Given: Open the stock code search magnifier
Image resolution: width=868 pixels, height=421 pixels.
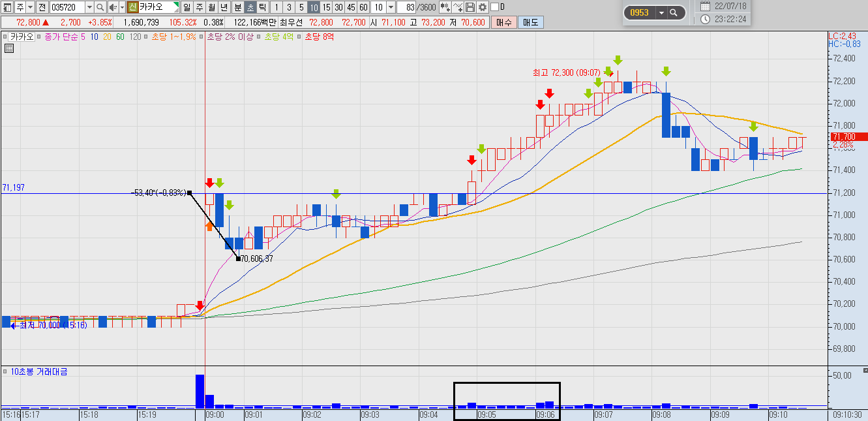Looking at the screenshot, I should 100,7.
